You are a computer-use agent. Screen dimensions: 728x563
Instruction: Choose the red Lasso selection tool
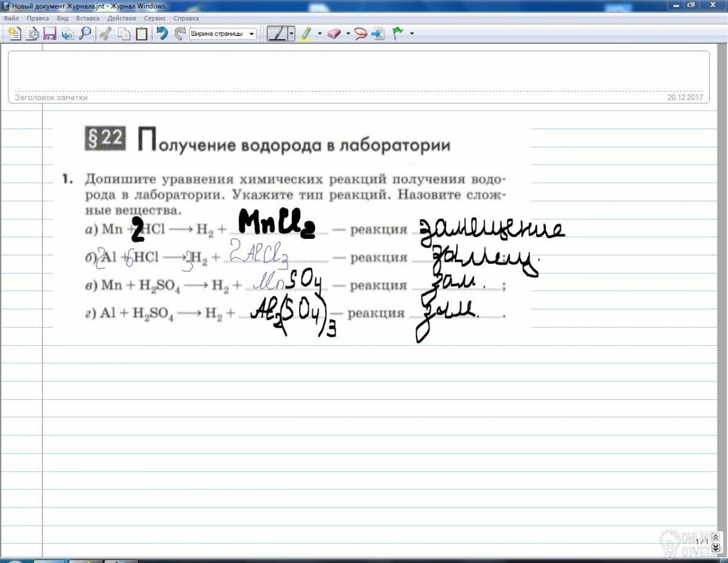coord(362,33)
